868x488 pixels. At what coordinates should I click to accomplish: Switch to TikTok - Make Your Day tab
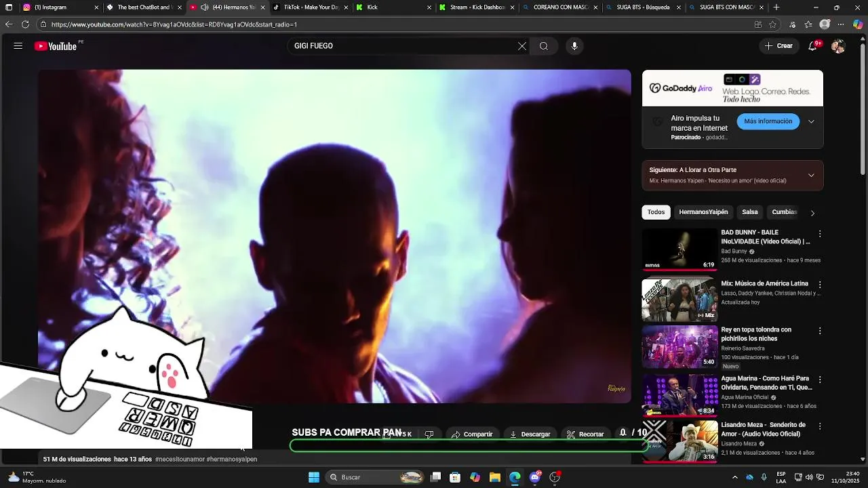coord(309,7)
